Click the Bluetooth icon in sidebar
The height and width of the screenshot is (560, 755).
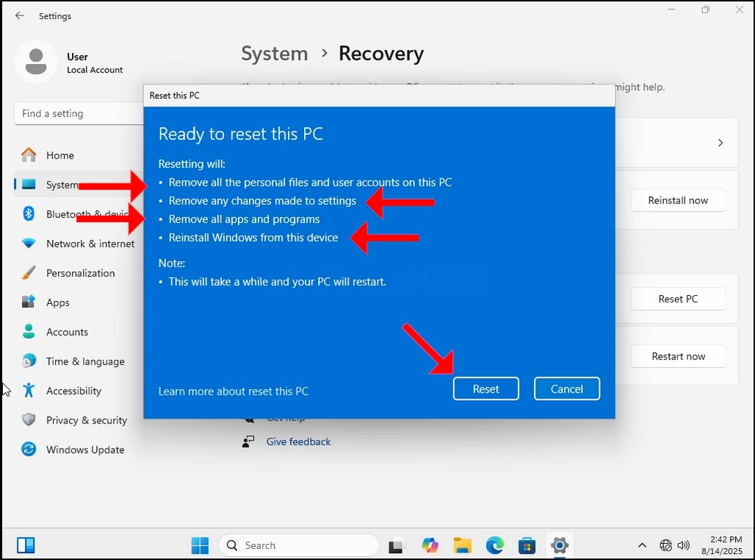[x=29, y=214]
